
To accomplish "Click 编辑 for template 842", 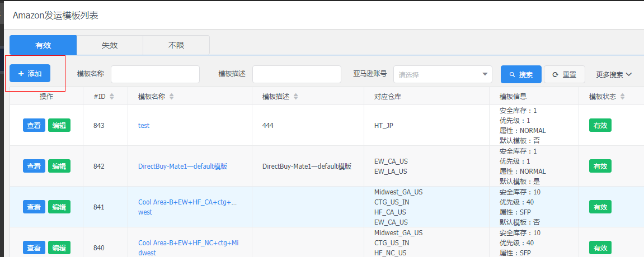I will coord(59,166).
